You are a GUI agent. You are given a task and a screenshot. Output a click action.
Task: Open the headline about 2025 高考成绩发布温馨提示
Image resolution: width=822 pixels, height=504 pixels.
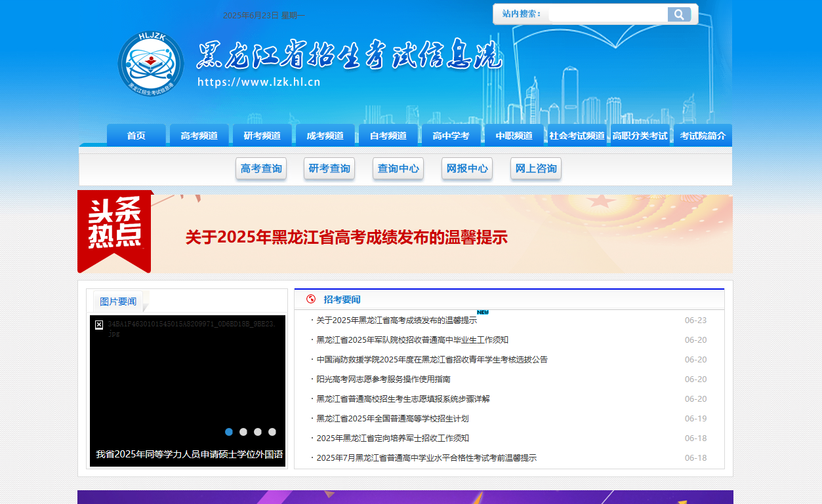(x=346, y=237)
